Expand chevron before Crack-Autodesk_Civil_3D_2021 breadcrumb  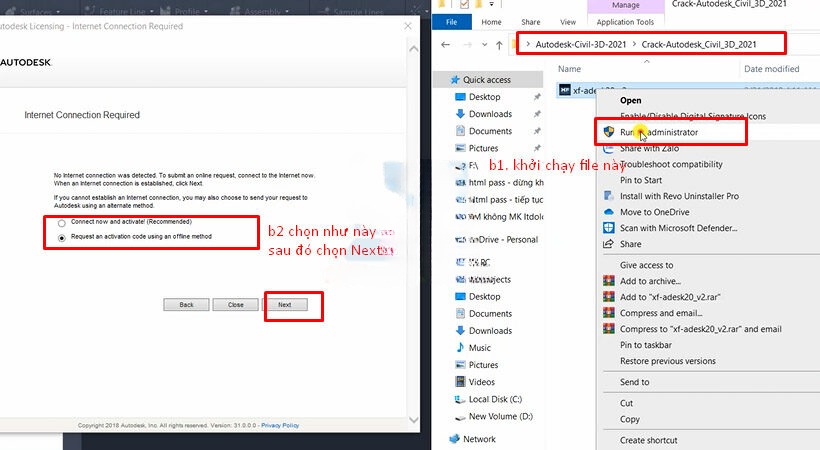pos(634,44)
